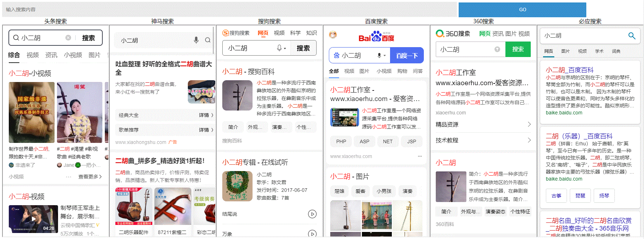This screenshot has width=644, height=239.
Task: Click the Bing search magnifier icon
Action: tap(632, 36)
